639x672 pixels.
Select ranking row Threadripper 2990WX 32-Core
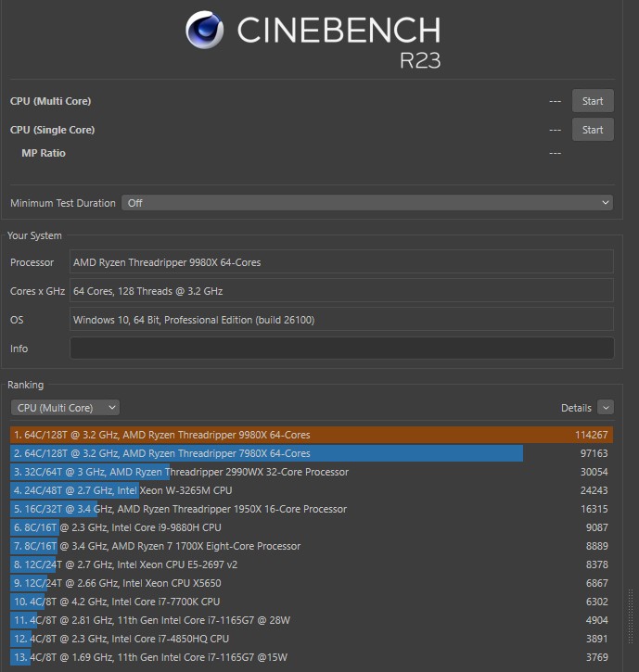coord(312,472)
